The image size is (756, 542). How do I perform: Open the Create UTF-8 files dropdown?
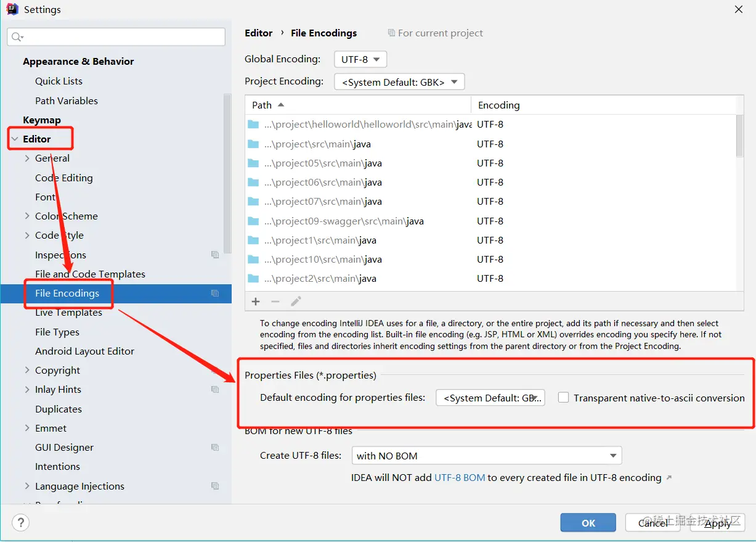tap(487, 456)
